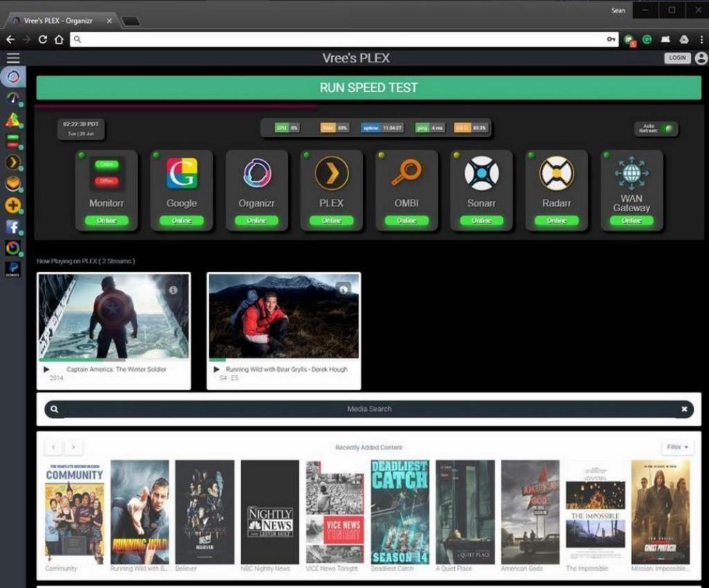Open the Google service tile

tap(181, 190)
